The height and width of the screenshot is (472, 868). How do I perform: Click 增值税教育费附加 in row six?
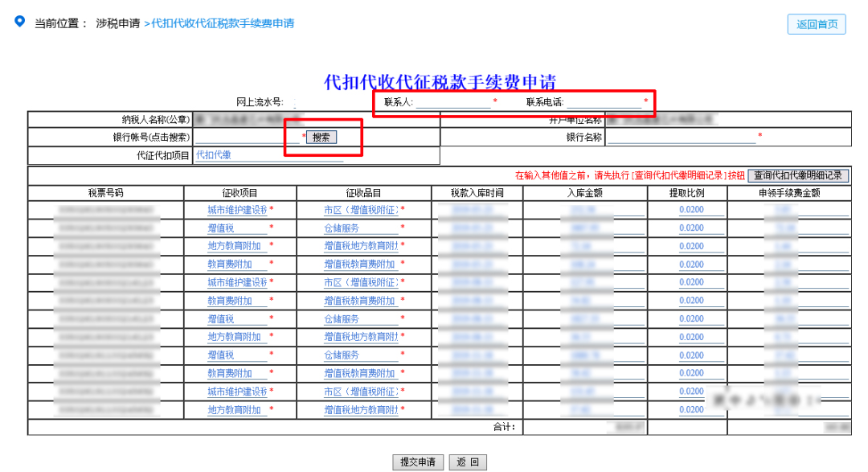(359, 300)
